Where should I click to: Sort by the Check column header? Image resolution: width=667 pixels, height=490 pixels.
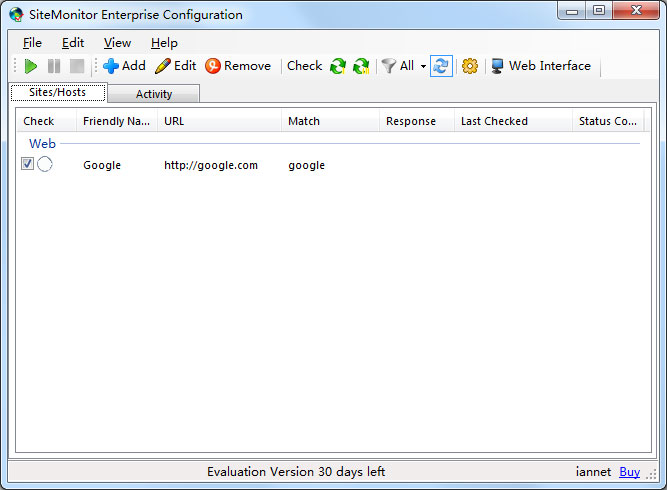click(46, 121)
